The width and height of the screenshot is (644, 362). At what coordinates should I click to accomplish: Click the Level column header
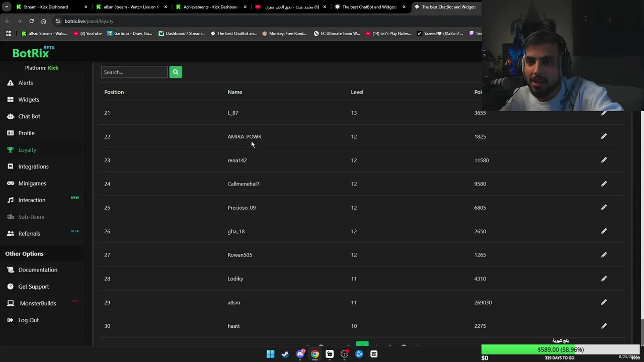(357, 92)
